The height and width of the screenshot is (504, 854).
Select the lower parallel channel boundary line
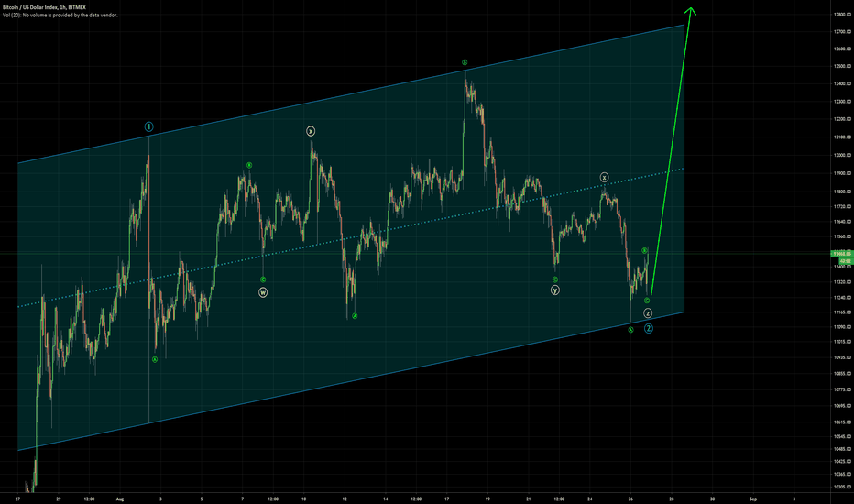click(351, 381)
